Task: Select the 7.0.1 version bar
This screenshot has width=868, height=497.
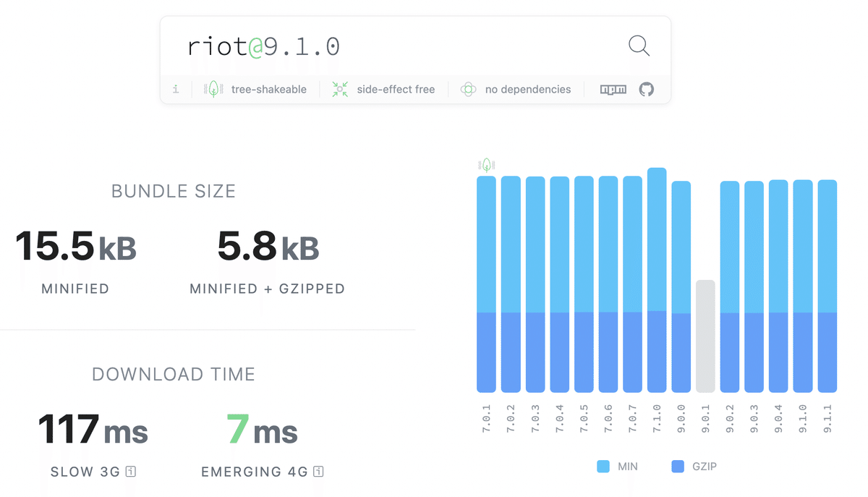Action: [487, 284]
